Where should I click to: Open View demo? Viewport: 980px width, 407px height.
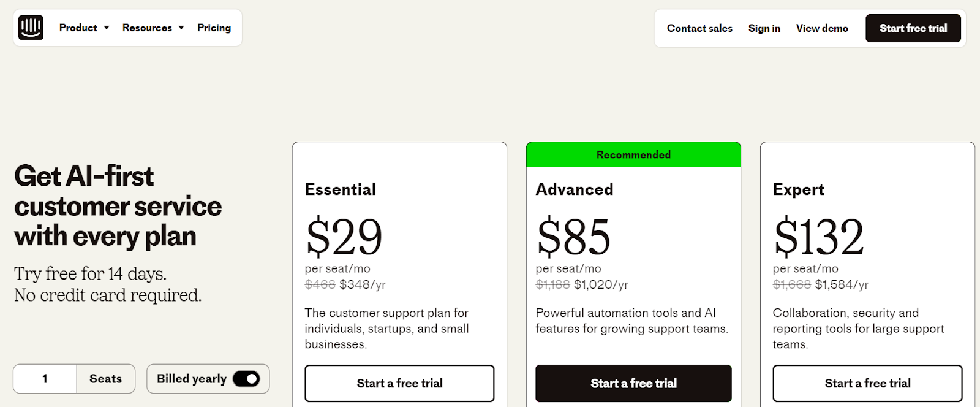tap(822, 28)
